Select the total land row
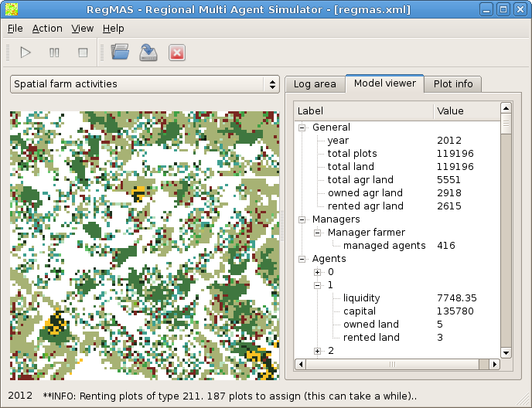 (397, 167)
